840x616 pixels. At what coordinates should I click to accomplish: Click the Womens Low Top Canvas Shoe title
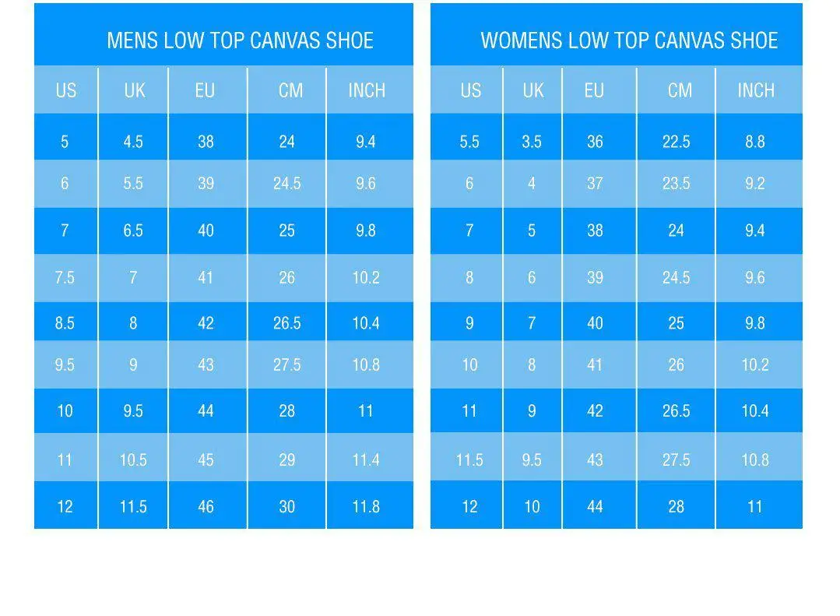click(x=629, y=40)
